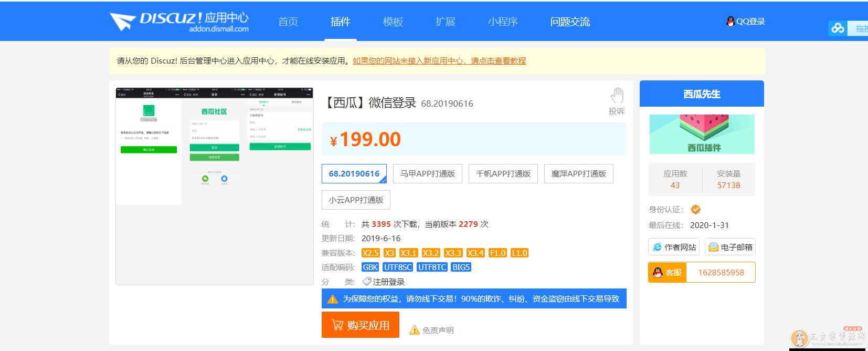Click the 作者网站 browser icon

coord(657,247)
